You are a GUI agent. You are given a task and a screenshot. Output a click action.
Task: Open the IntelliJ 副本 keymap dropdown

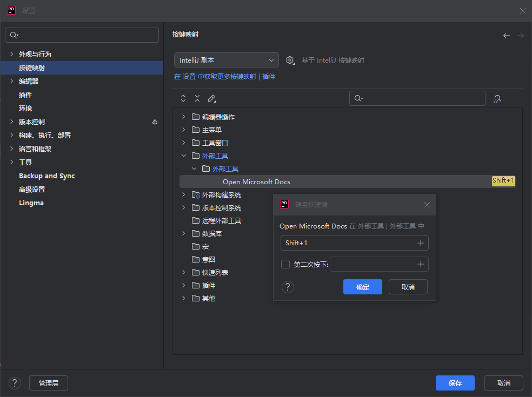click(227, 60)
